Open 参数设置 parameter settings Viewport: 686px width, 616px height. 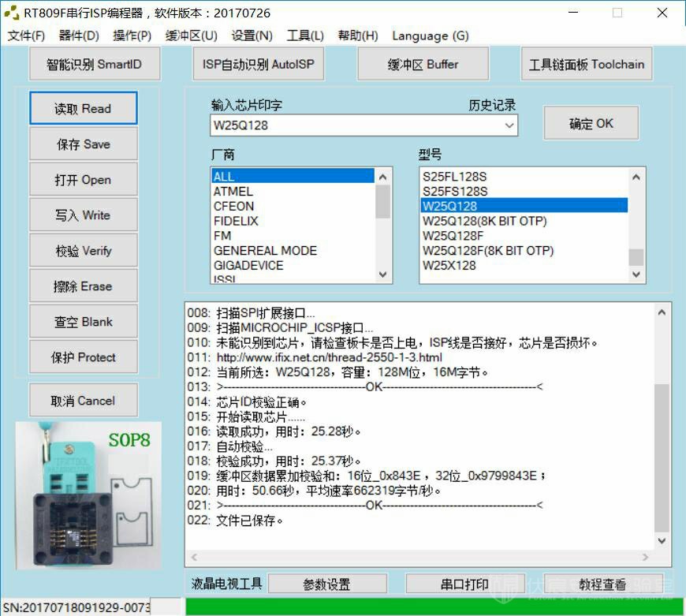tap(327, 584)
